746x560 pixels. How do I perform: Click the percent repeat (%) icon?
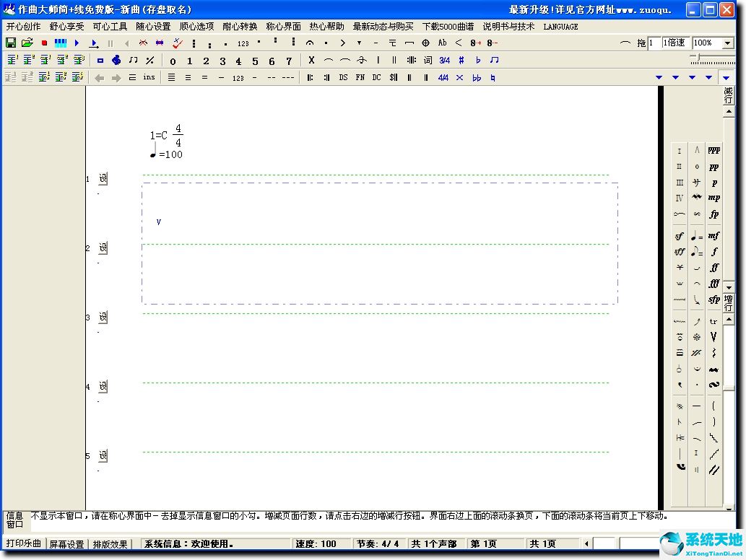pyautogui.click(x=150, y=60)
